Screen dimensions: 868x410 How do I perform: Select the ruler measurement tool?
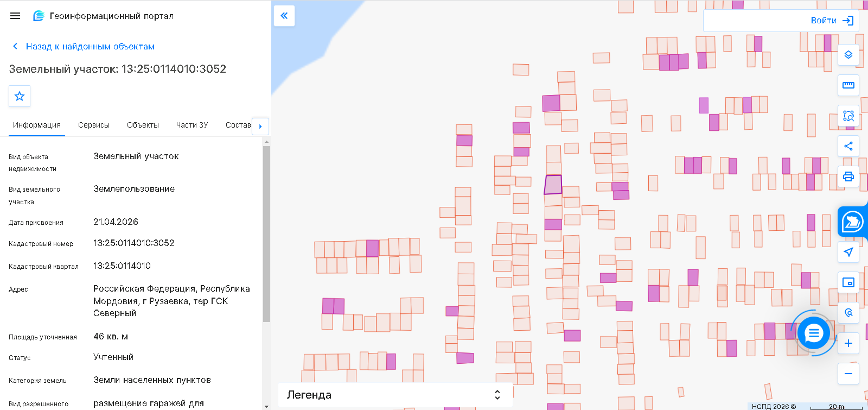[x=848, y=85]
